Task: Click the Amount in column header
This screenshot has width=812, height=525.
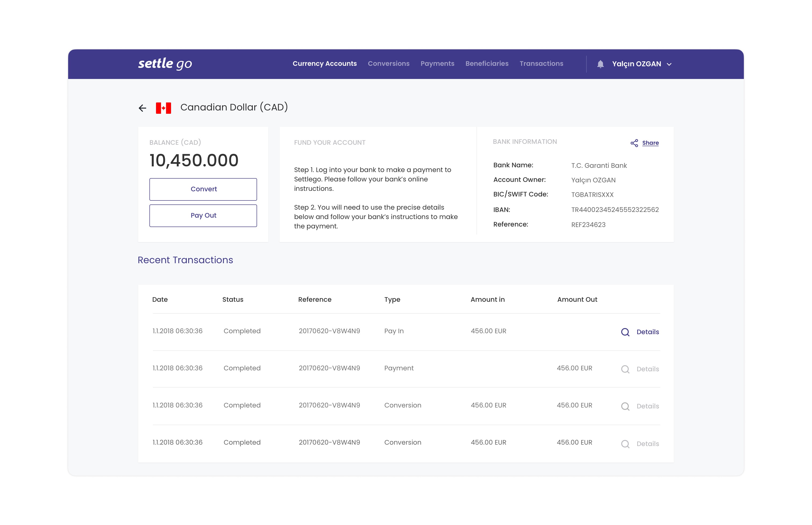Action: click(x=488, y=300)
